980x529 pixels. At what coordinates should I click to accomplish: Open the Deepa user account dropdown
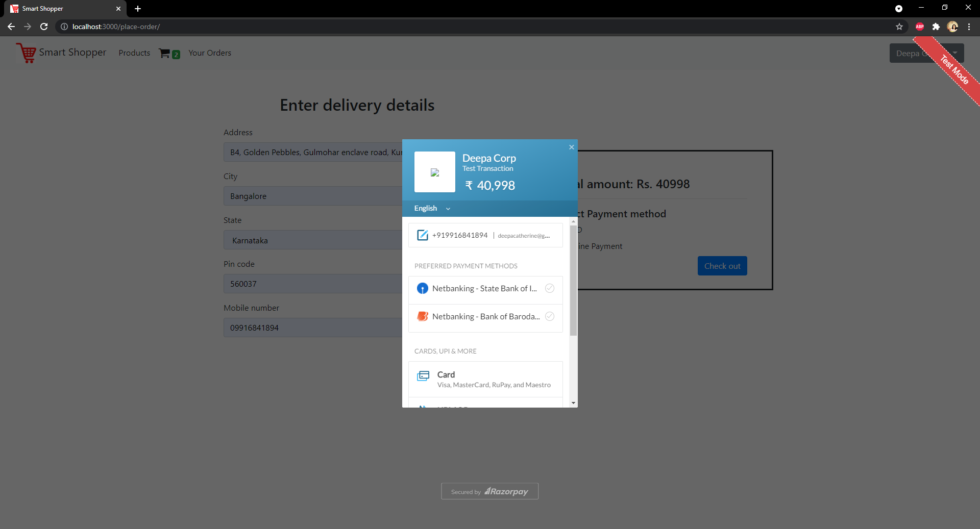pos(926,53)
